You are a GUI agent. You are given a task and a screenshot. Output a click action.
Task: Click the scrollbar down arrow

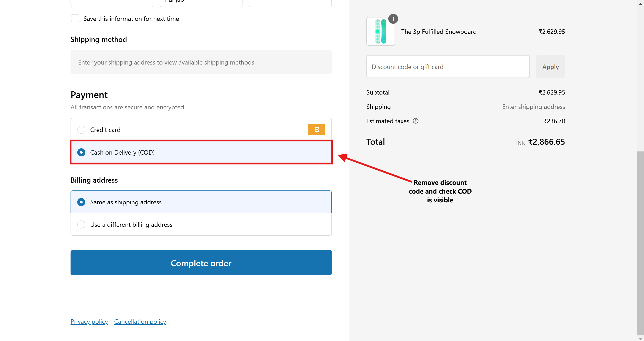[x=640, y=338]
